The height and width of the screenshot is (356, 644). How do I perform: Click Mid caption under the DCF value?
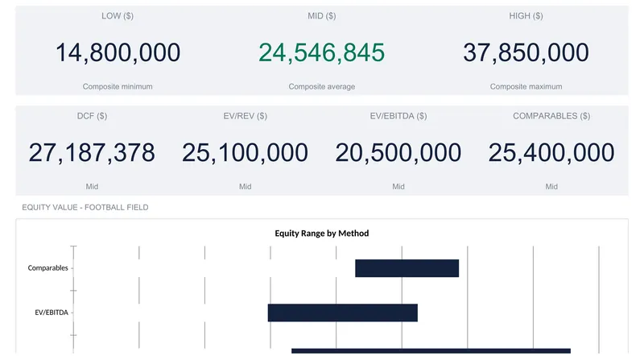92,187
